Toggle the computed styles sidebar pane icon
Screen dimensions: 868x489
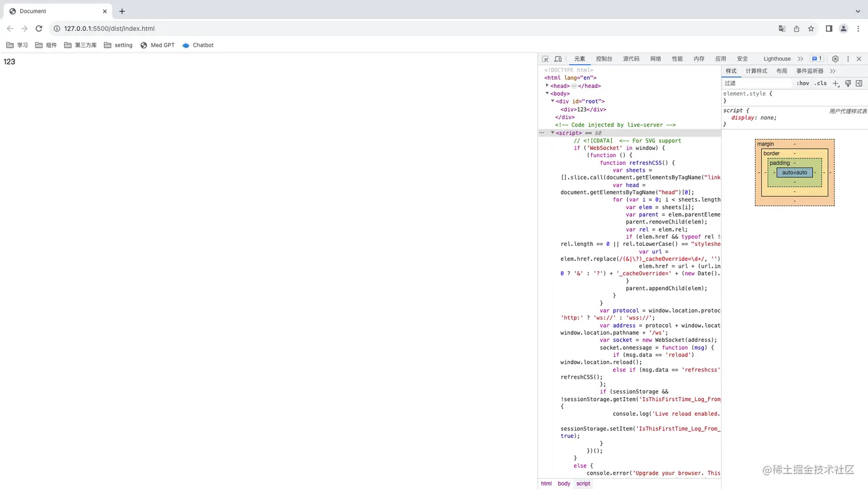point(859,83)
